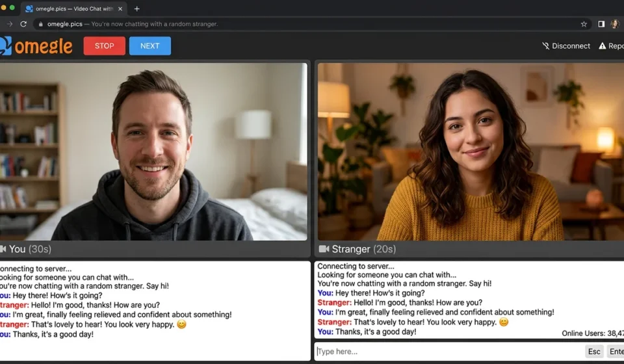Screen dimensions: 624x364
Task: Click the 'You (30s)' label
Action: tap(30, 249)
